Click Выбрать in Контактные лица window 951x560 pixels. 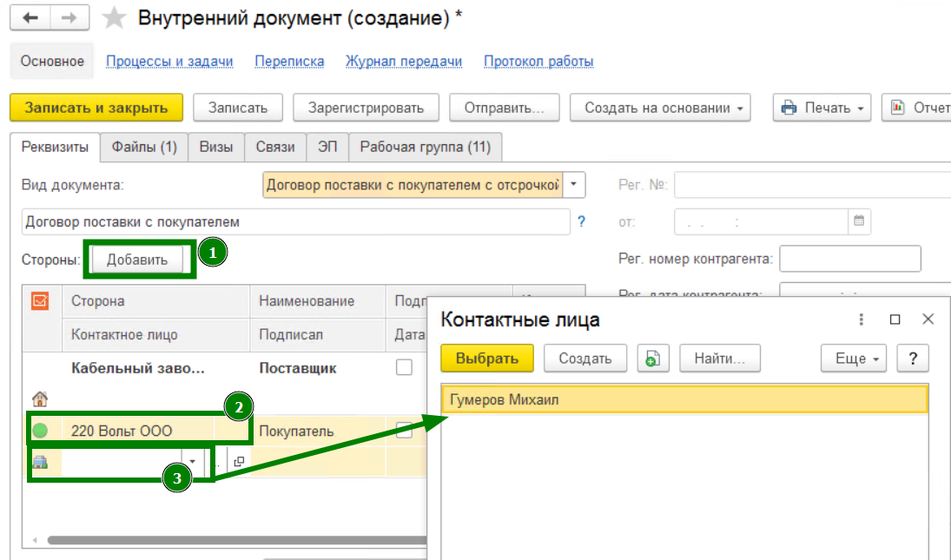487,359
